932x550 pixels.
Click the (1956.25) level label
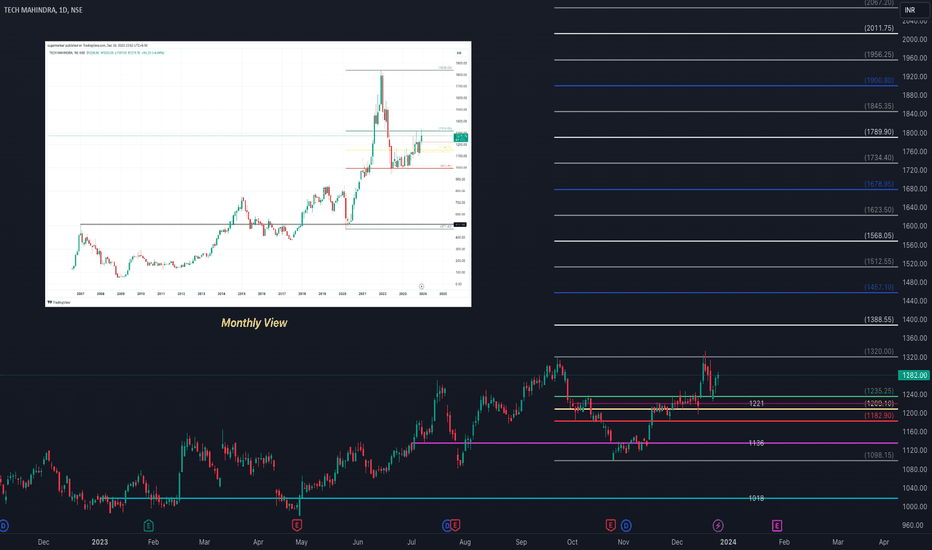879,54
